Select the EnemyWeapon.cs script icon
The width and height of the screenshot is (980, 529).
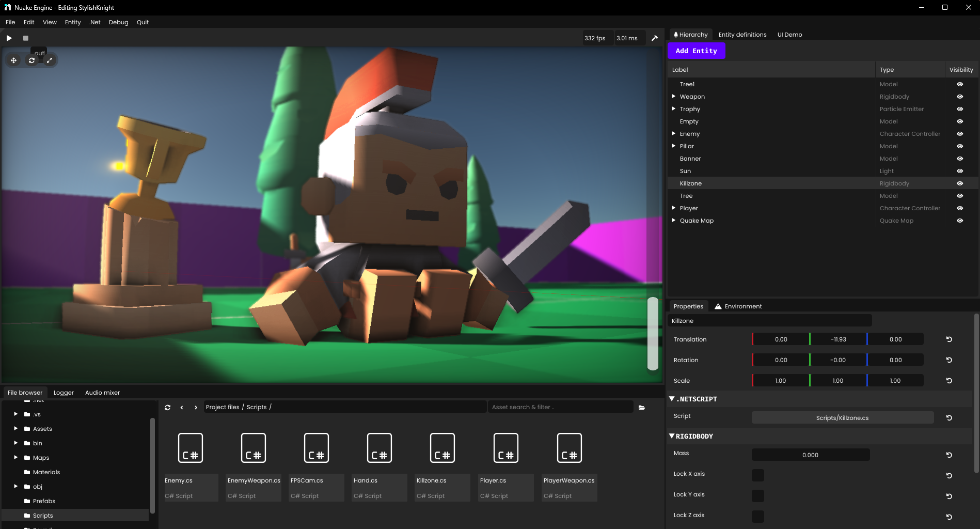pos(254,448)
